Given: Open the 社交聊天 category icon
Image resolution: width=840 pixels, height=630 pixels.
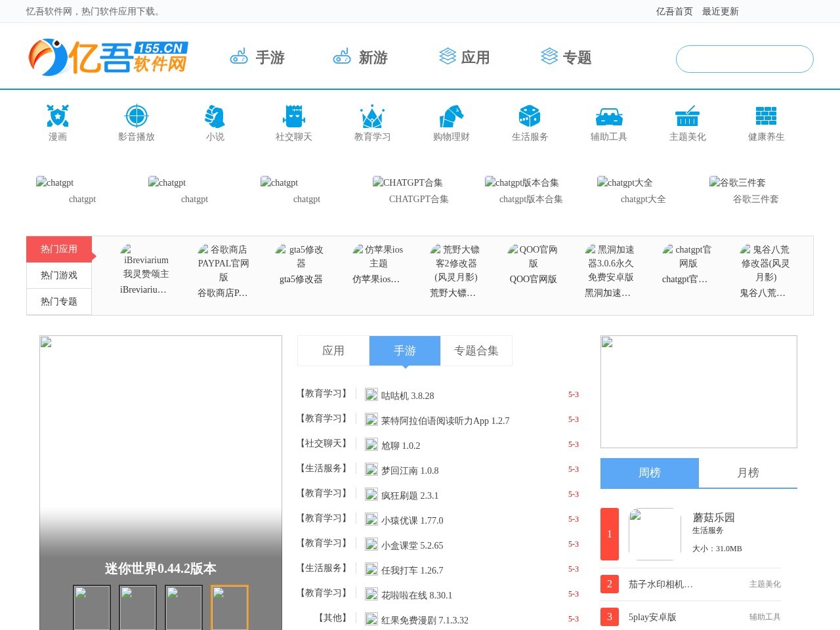Looking at the screenshot, I should click(x=294, y=116).
